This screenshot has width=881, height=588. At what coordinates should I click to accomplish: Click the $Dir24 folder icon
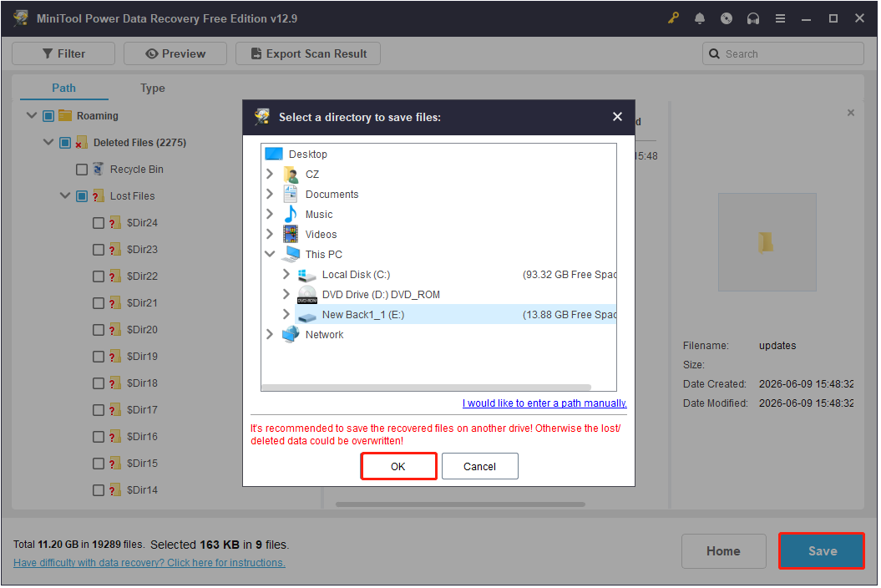tap(115, 223)
